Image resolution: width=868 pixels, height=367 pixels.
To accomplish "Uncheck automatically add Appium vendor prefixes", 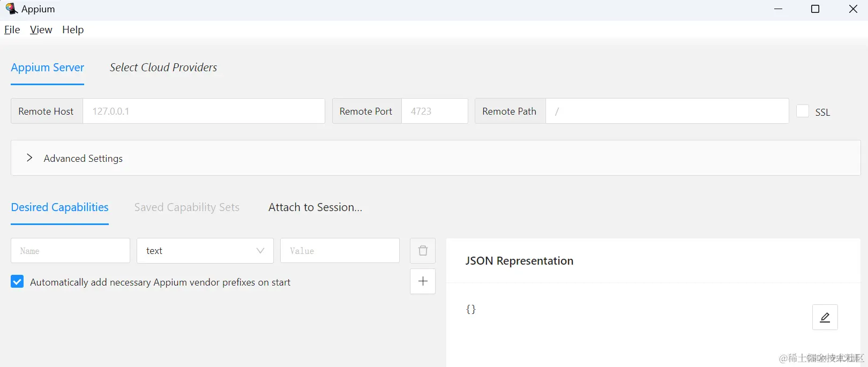I will [x=17, y=282].
